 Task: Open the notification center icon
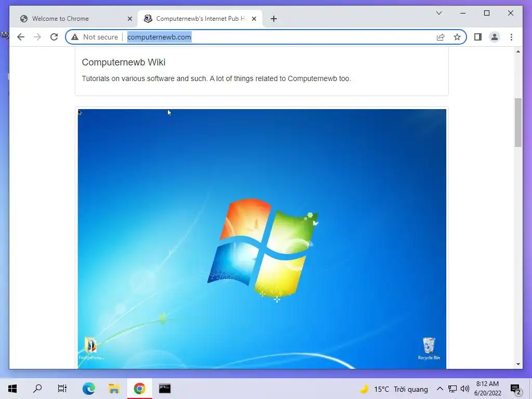[516, 389]
